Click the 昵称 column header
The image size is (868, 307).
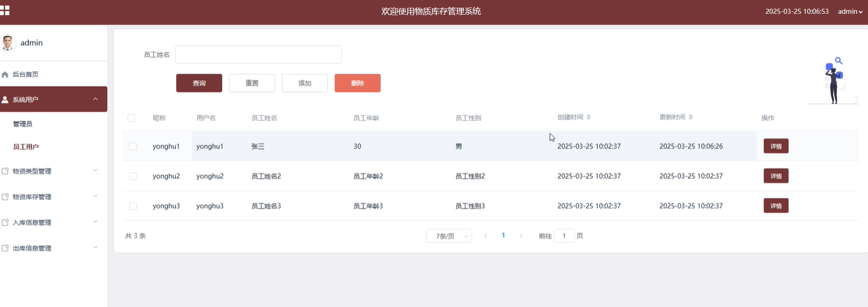tap(159, 118)
